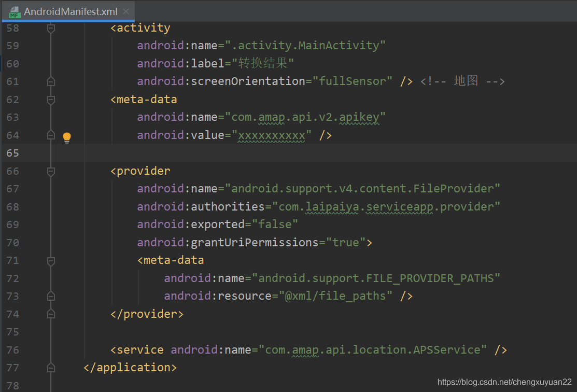
Task: Click the <activity opening tag text
Action: click(140, 28)
